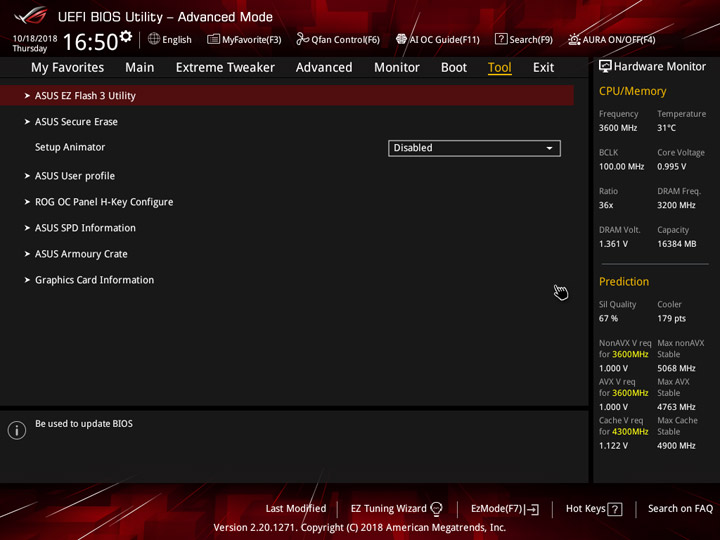This screenshot has width=720, height=540.
Task: Open the Advanced tab
Action: [x=324, y=68]
